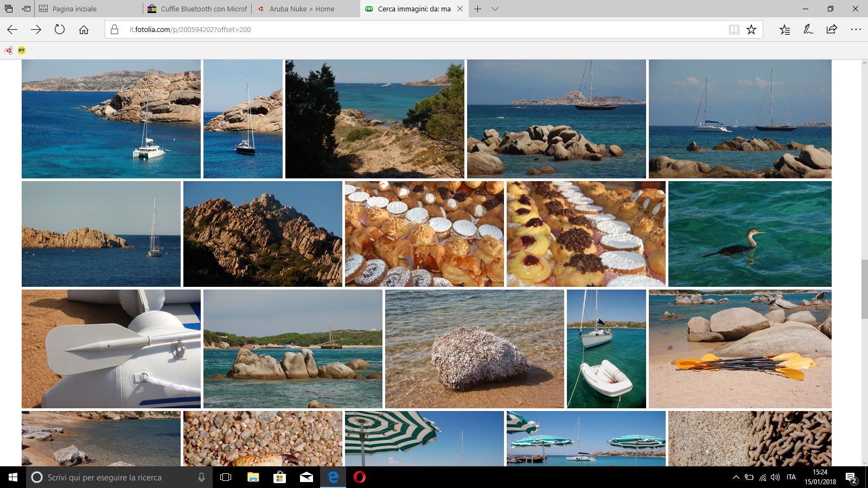The image size is (868, 488).
Task: Open the Favorites hub icon
Action: point(784,30)
